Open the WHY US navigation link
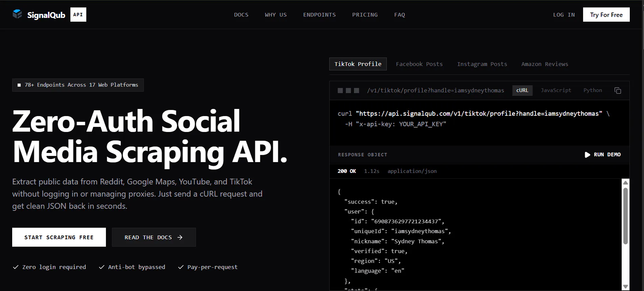Screen dimensions: 644x291 point(276,15)
